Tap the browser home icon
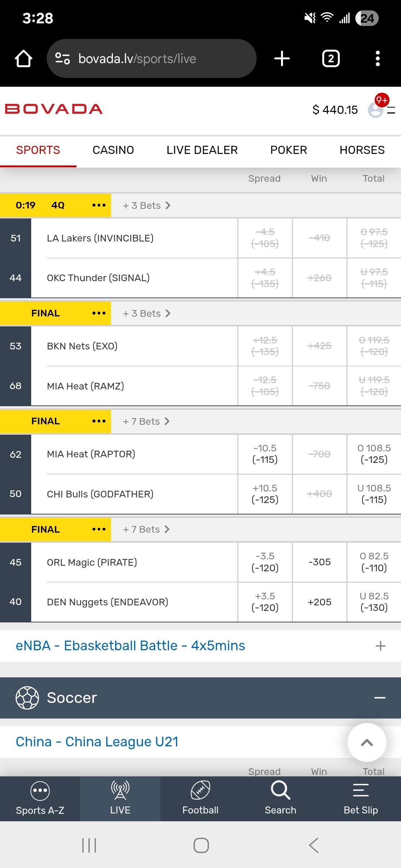The height and width of the screenshot is (868, 401). (x=23, y=59)
